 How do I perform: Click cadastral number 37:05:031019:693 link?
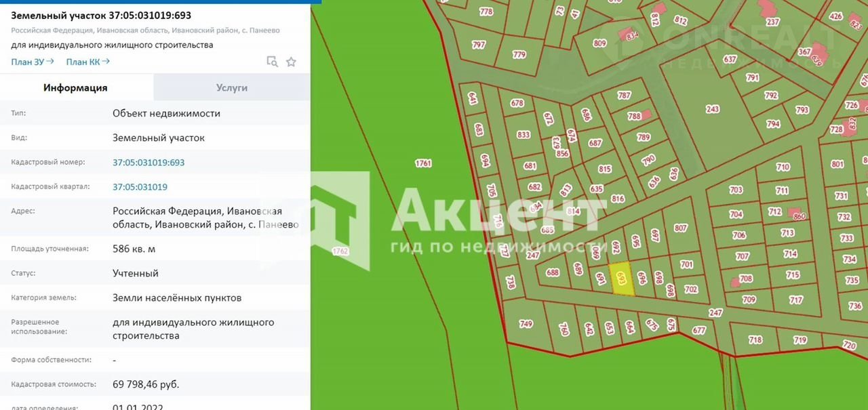[149, 163]
